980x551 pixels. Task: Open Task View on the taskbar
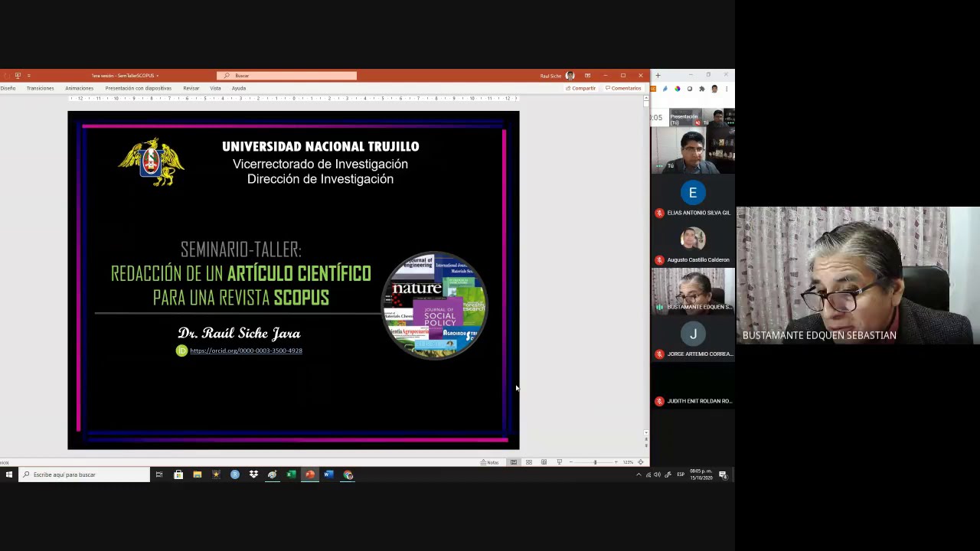(x=159, y=474)
